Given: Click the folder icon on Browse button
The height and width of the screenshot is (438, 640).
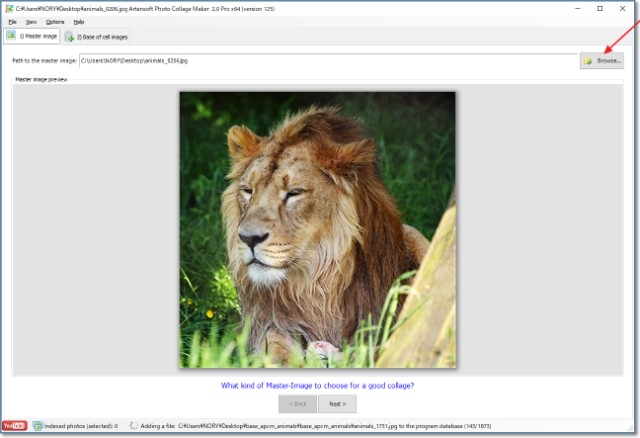Looking at the screenshot, I should tap(588, 61).
